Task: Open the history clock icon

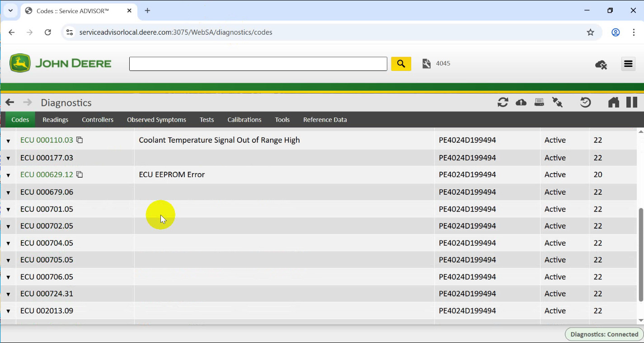Action: [585, 103]
